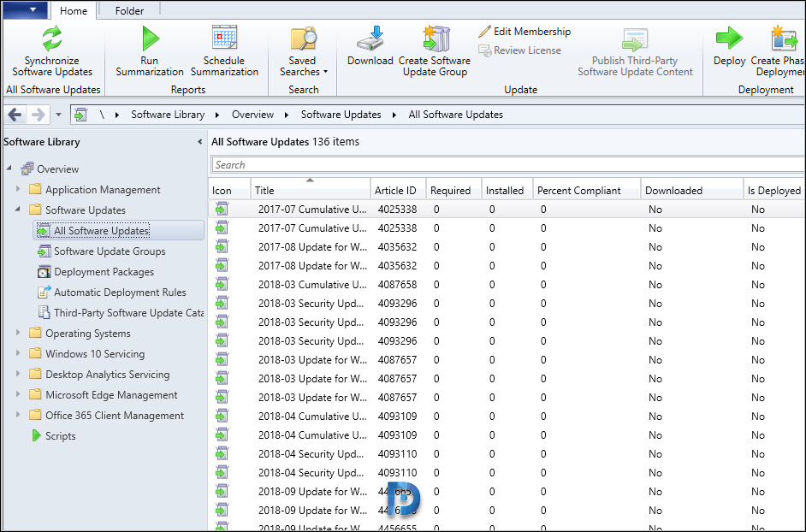Open Saved Searches dropdown
This screenshot has width=806, height=532.
(x=303, y=51)
